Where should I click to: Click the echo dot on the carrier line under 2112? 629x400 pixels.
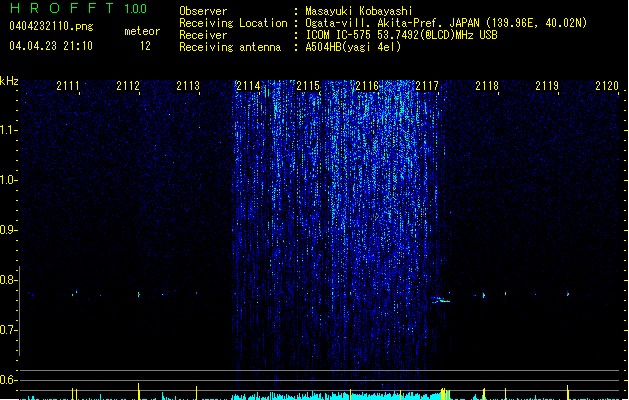click(138, 294)
